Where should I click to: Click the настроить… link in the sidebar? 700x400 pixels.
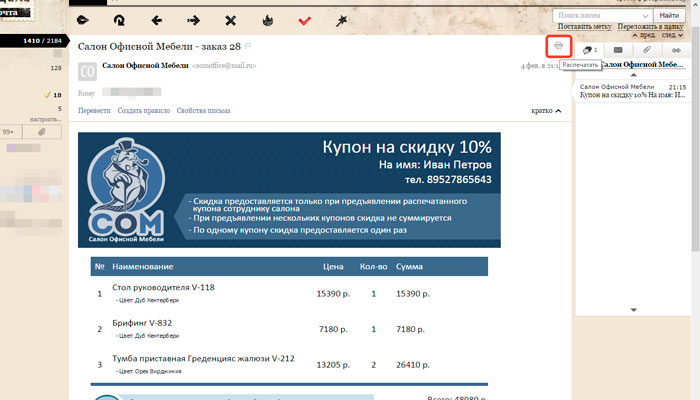[x=45, y=119]
